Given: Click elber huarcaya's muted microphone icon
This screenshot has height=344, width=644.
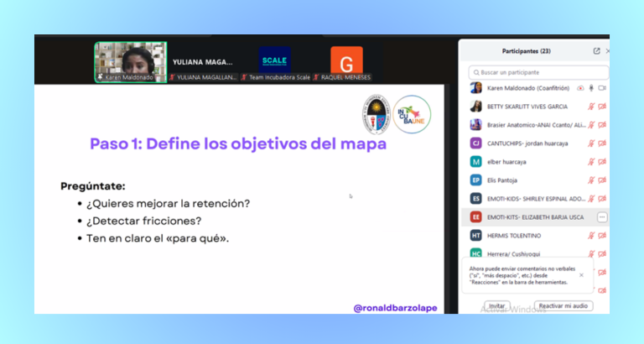Looking at the screenshot, I should click(x=591, y=162).
